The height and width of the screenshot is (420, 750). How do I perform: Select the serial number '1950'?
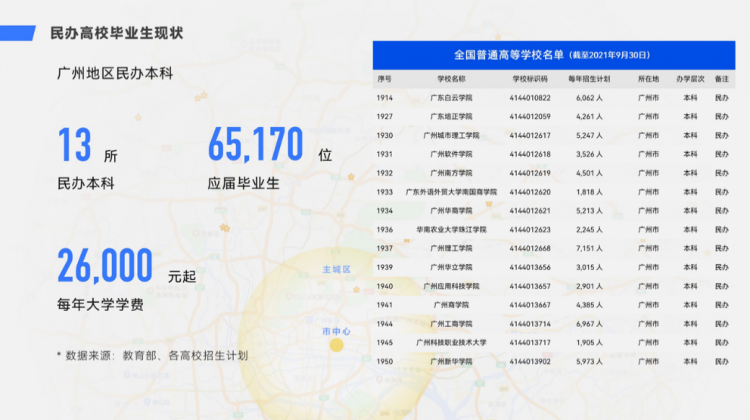tap(385, 362)
